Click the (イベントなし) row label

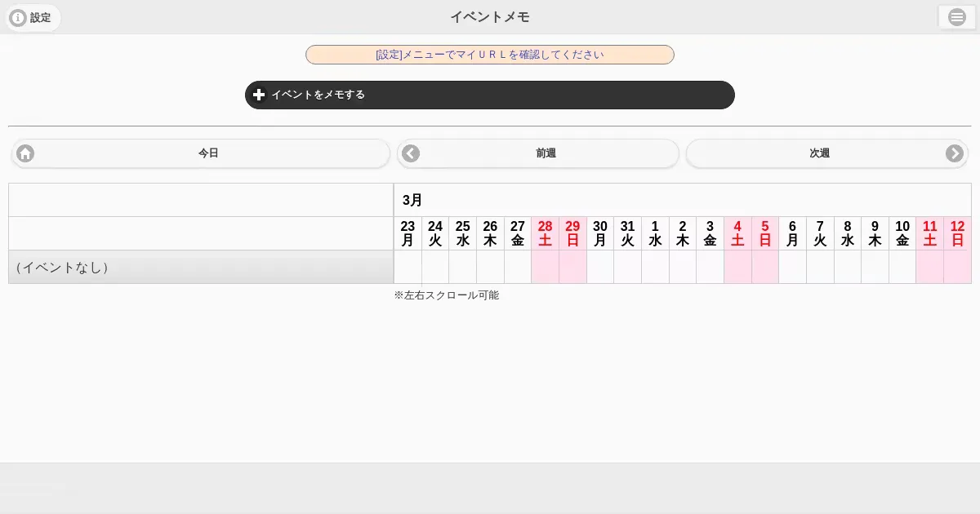click(x=201, y=267)
